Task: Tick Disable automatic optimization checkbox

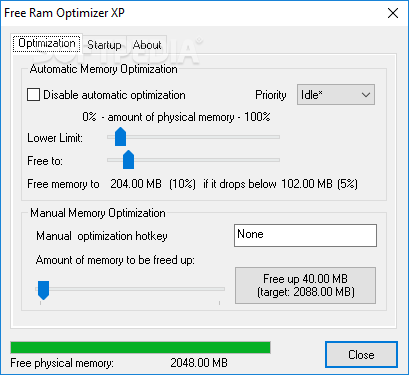Action: tap(33, 95)
